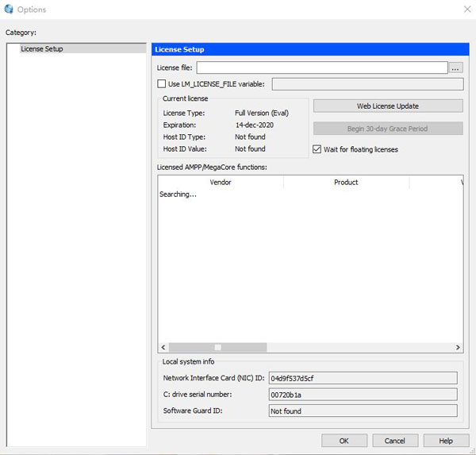Click the horizontal scrollbar thumb
Viewport: 476px width, 455px height.
coord(217,347)
